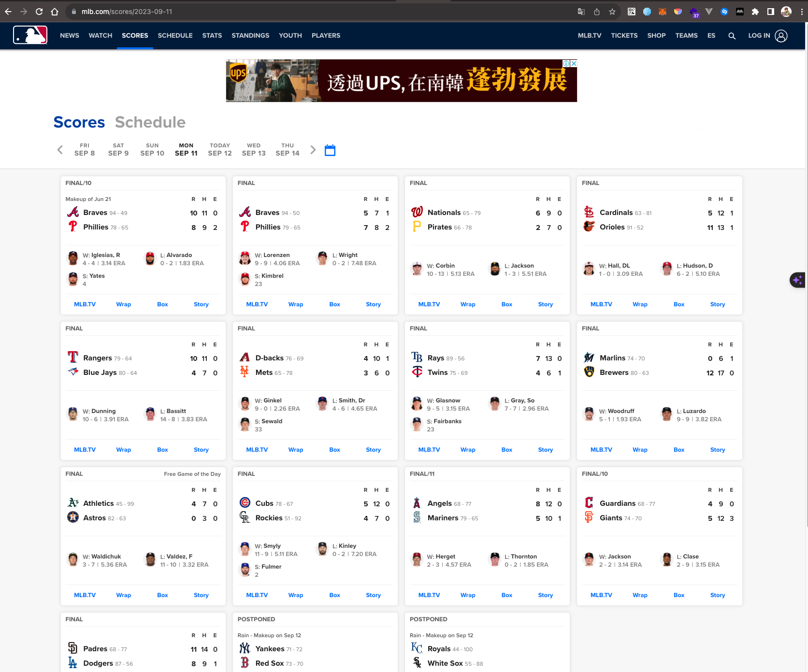Click winning pitcher Glasnow's headshot
This screenshot has width=808, height=672.
click(x=417, y=403)
